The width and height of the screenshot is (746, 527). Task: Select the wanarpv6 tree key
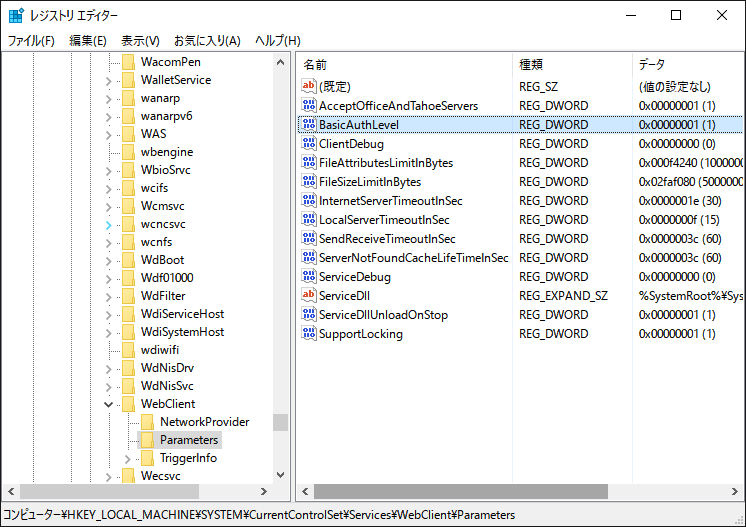[x=166, y=116]
